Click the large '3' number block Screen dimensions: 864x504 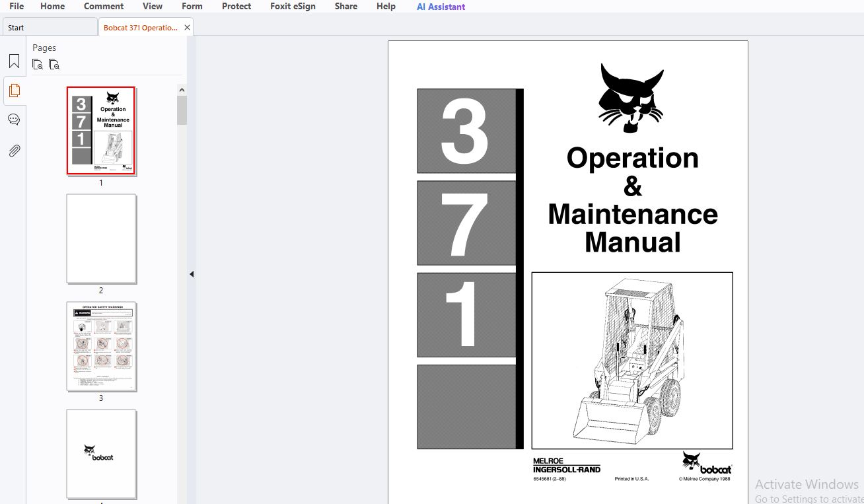coord(466,131)
